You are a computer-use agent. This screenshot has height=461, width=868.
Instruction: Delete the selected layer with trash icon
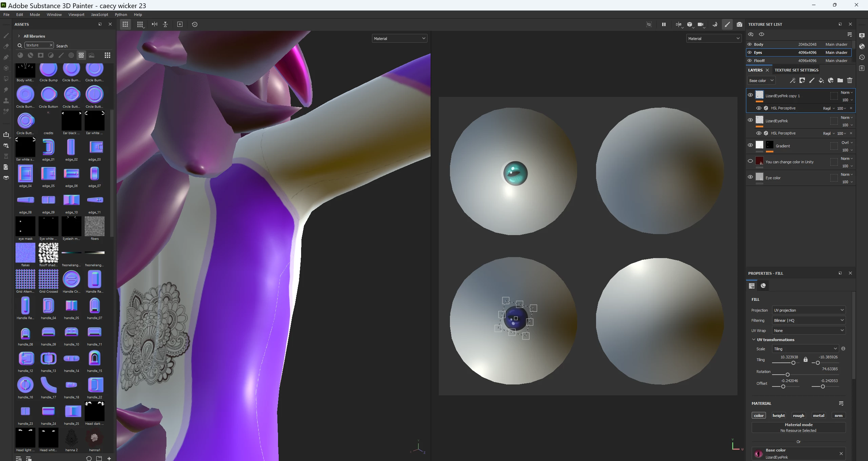click(850, 81)
